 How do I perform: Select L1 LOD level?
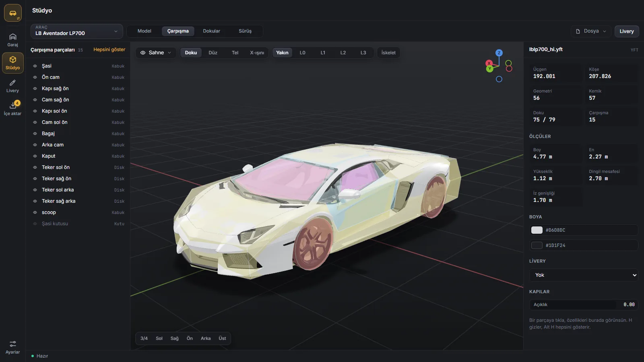(x=323, y=53)
